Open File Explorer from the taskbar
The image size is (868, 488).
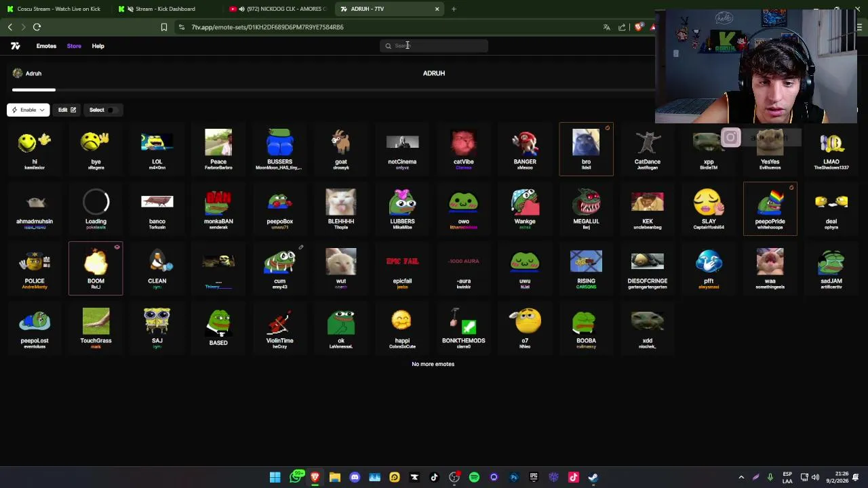(335, 477)
